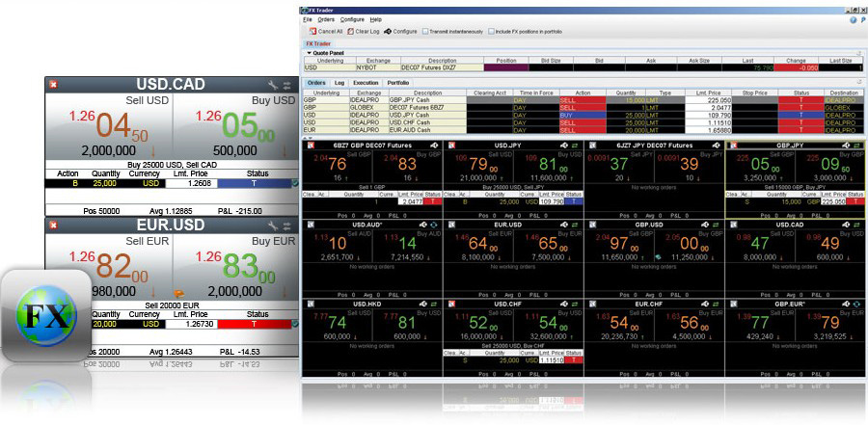868x425 pixels.
Task: Open the File menu
Action: pyautogui.click(x=308, y=19)
